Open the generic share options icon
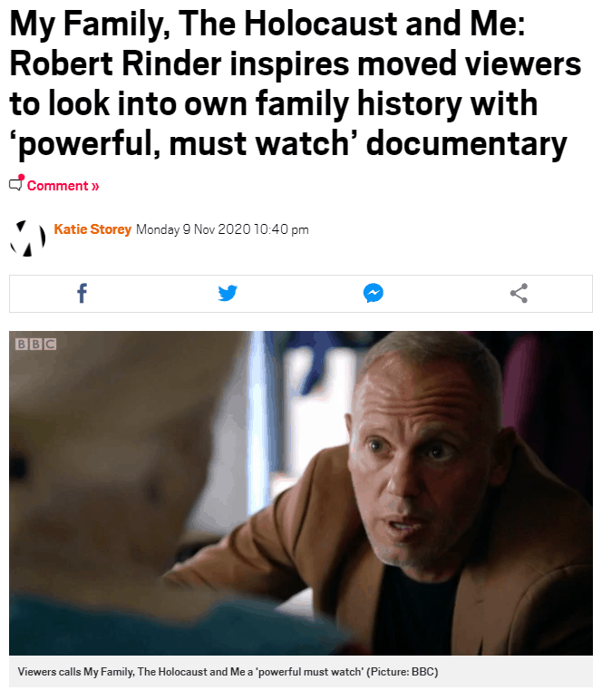This screenshot has width=602, height=700. click(519, 293)
